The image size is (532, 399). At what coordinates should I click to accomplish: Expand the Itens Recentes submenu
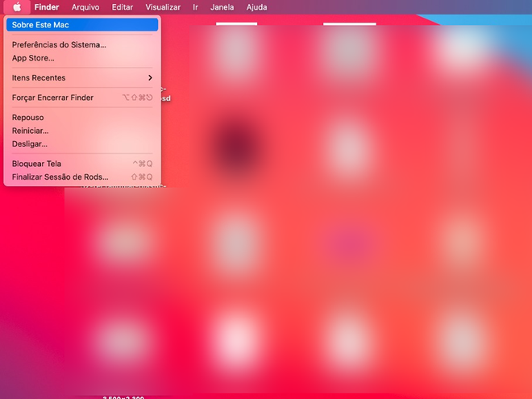click(x=82, y=77)
